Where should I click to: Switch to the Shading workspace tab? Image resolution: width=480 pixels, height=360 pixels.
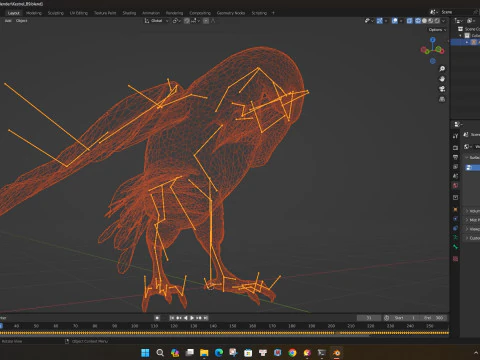point(129,13)
